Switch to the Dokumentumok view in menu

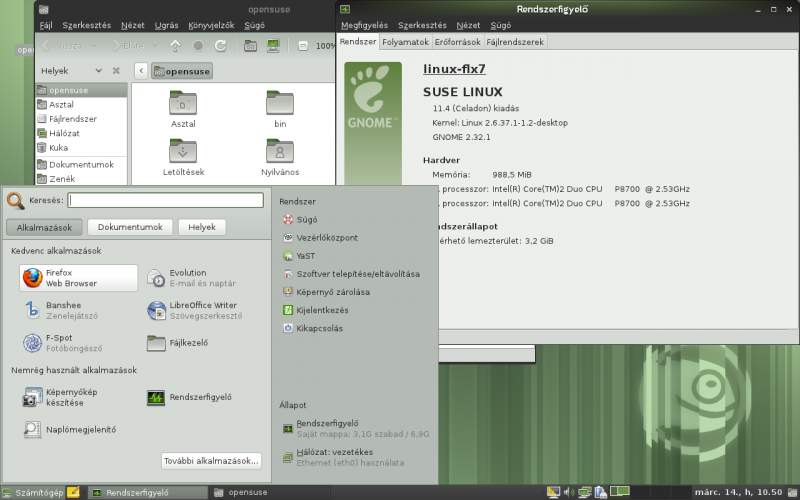tap(130, 227)
